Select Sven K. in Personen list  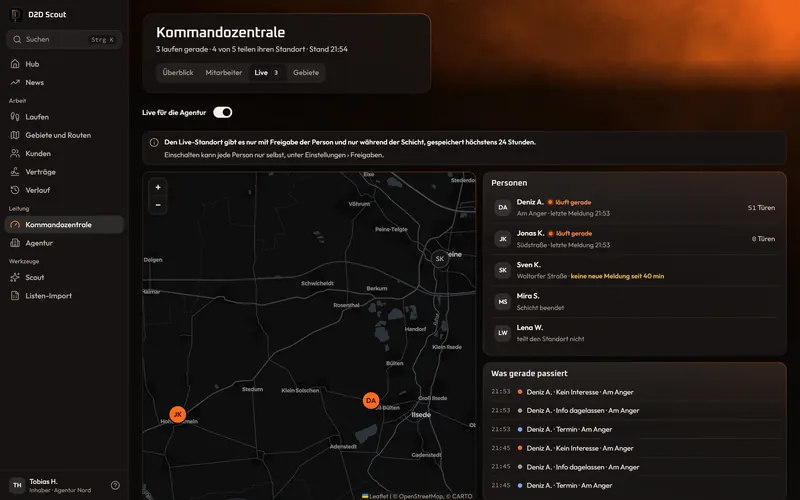634,270
